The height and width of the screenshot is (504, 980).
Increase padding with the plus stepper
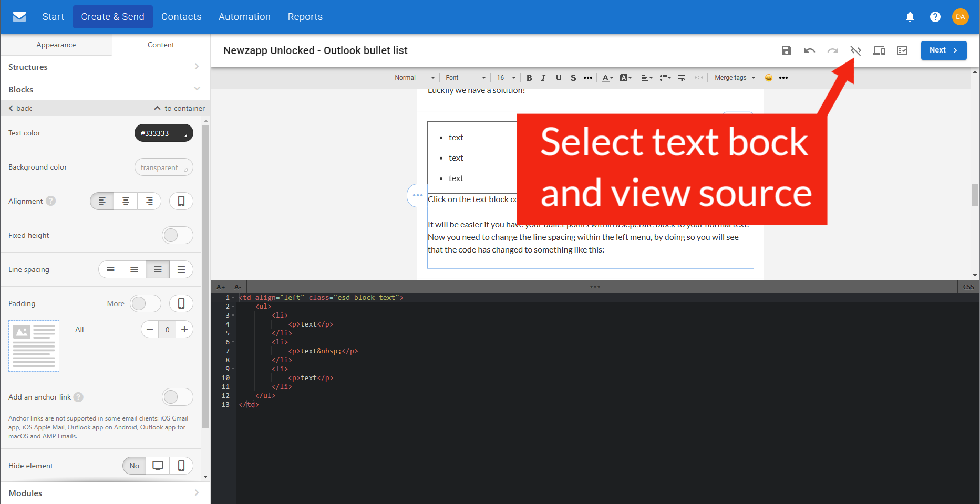(x=184, y=329)
